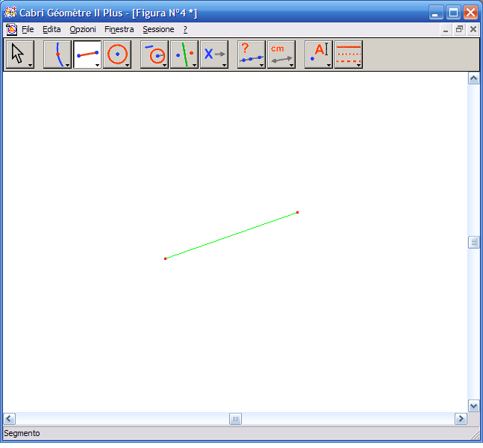Image resolution: width=483 pixels, height=448 pixels.
Task: Open the Finestra menu
Action: pyautogui.click(x=119, y=30)
